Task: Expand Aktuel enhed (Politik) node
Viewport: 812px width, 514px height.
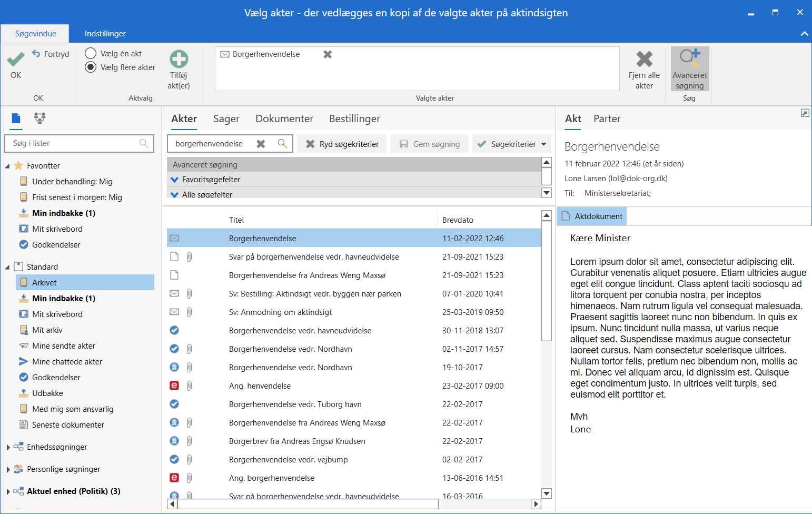Action: [8, 491]
